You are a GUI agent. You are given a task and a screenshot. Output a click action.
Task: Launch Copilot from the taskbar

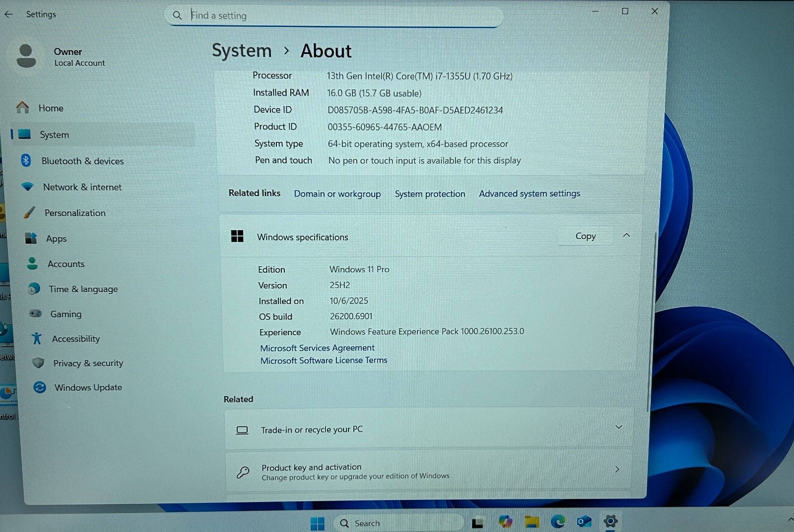505,522
